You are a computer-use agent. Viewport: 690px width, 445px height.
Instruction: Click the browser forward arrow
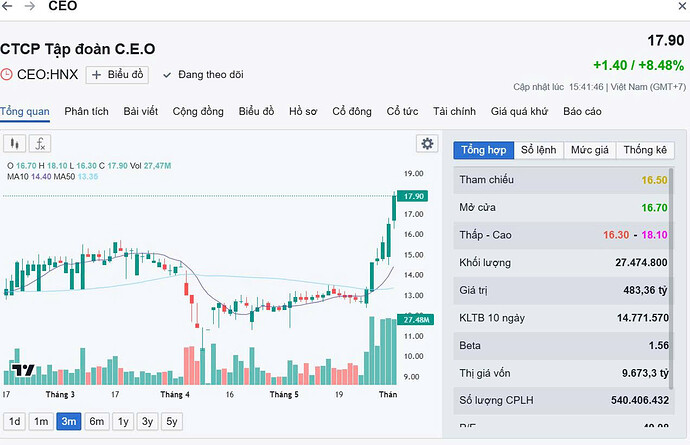31,7
